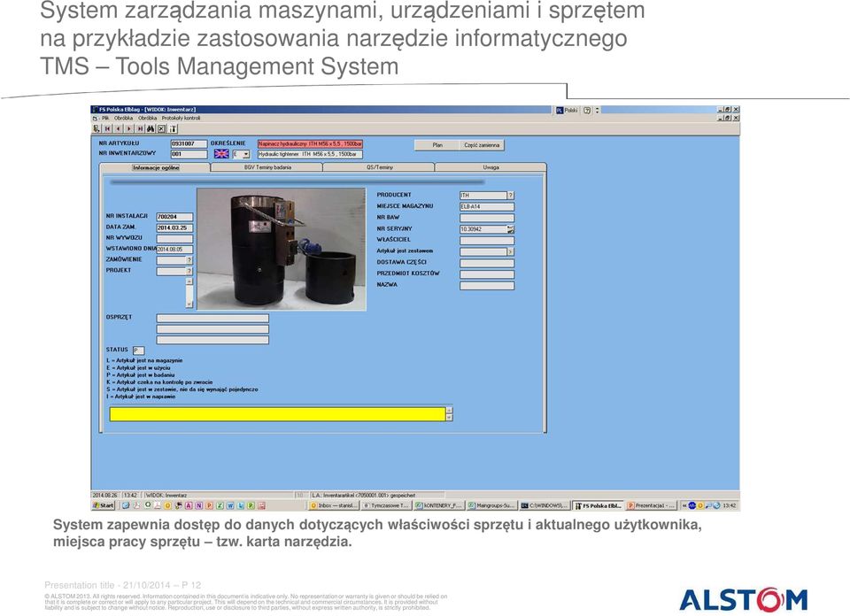The image size is (850, 616).
Task: Go to next record in toolbar
Action: (x=129, y=129)
